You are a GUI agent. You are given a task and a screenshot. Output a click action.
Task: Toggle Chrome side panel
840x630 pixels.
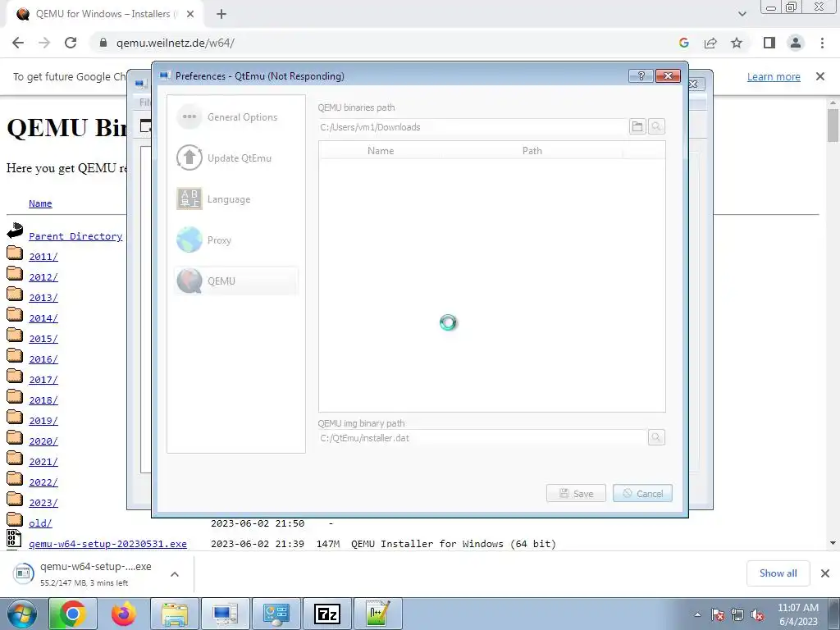pyautogui.click(x=769, y=43)
